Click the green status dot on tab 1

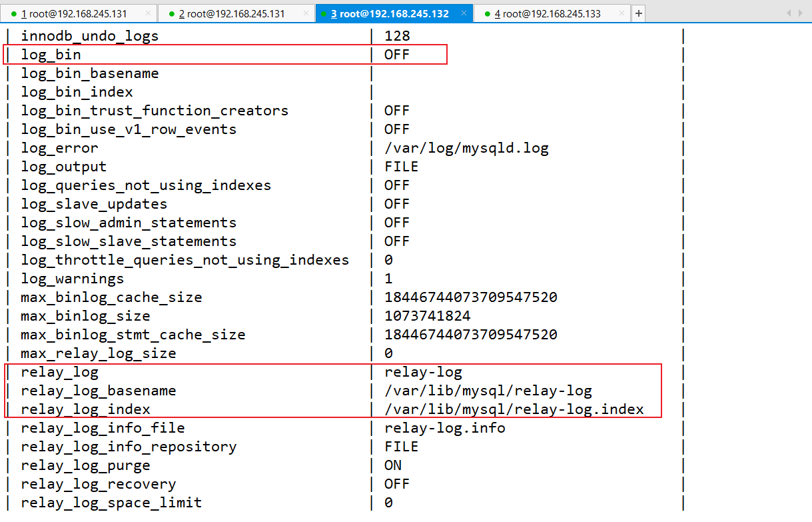coord(13,14)
